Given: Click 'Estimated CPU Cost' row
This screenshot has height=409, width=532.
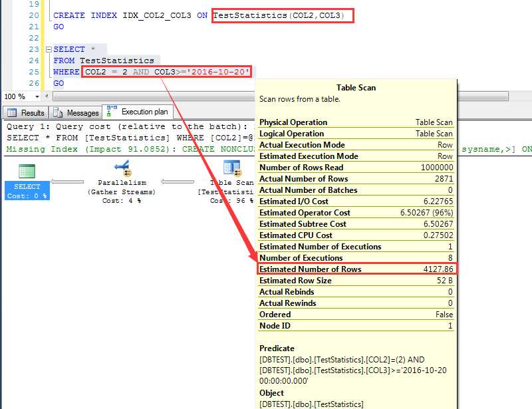Looking at the screenshot, I should (356, 235).
